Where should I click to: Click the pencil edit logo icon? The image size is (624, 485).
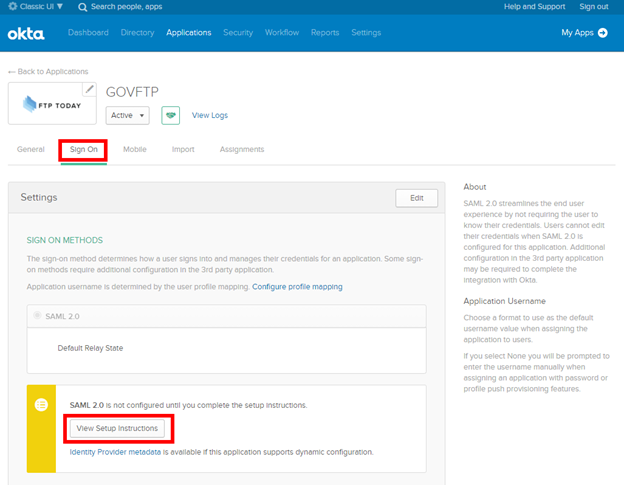89,90
